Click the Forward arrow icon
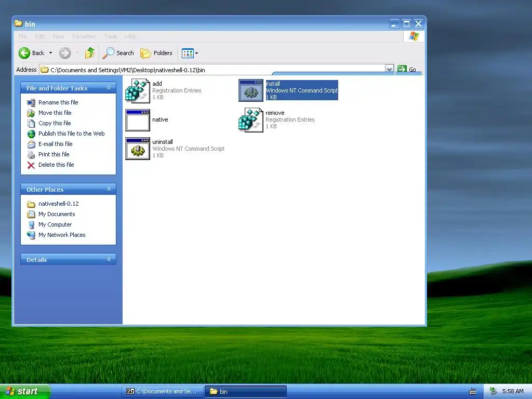Viewport: 532px width, 399px height. [x=65, y=53]
